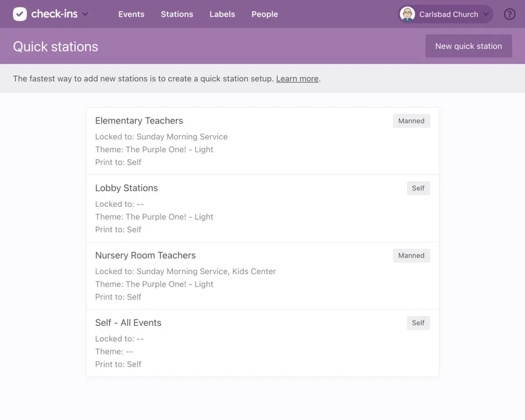Screen dimensions: 525x420
Task: Open the People menu
Action: 265,14
